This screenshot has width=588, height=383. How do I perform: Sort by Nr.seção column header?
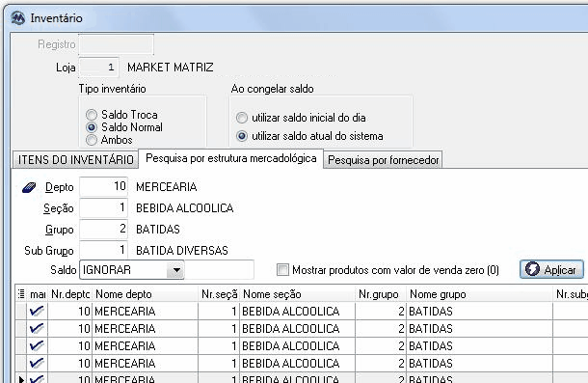219,294
